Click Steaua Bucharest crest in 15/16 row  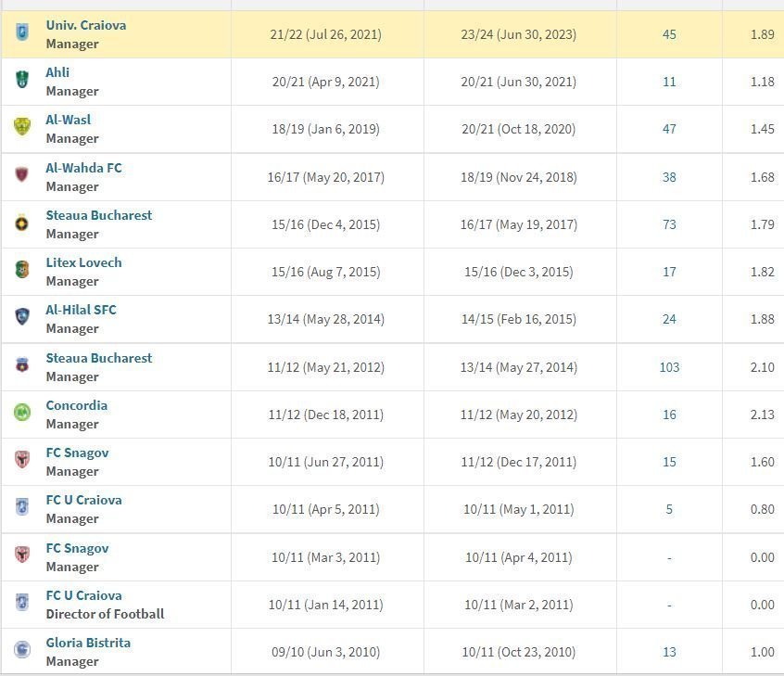(x=22, y=223)
